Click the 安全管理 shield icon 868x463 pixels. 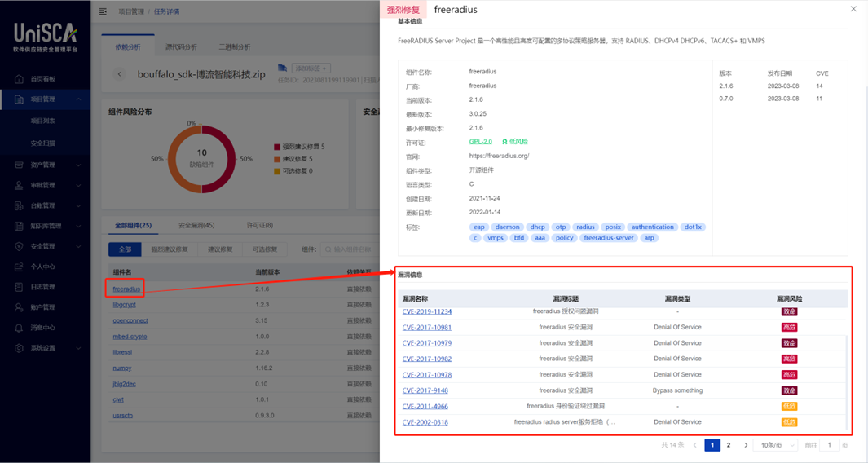point(19,246)
